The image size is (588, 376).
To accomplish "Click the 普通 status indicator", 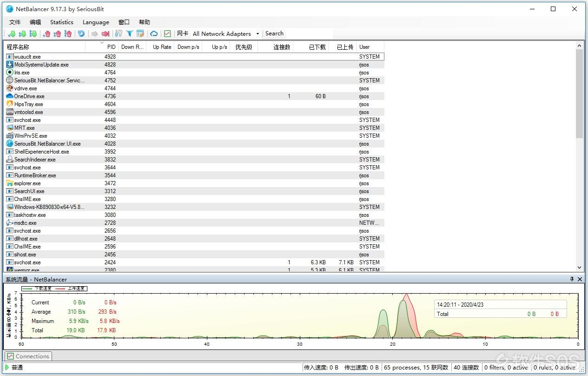I will (14, 368).
